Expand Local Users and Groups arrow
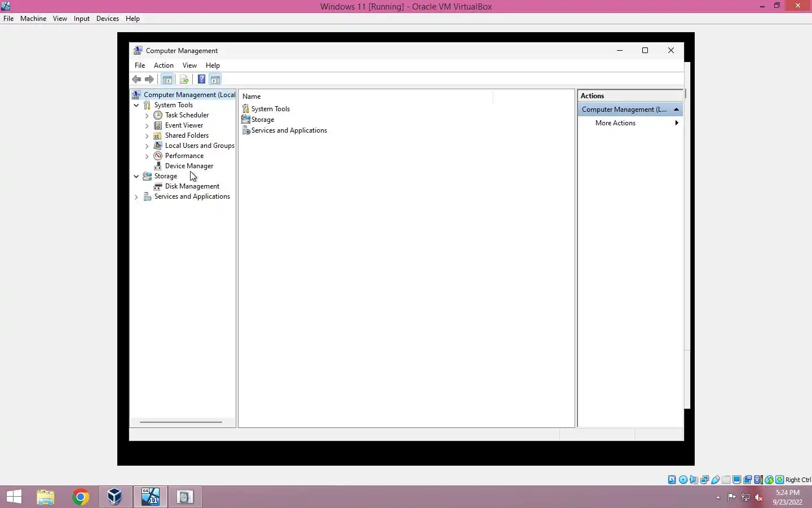The image size is (812, 508). coord(147,146)
